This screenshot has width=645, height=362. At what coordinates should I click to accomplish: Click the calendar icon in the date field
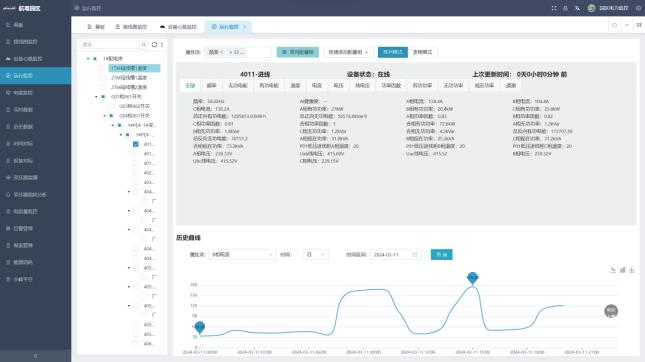click(x=415, y=255)
